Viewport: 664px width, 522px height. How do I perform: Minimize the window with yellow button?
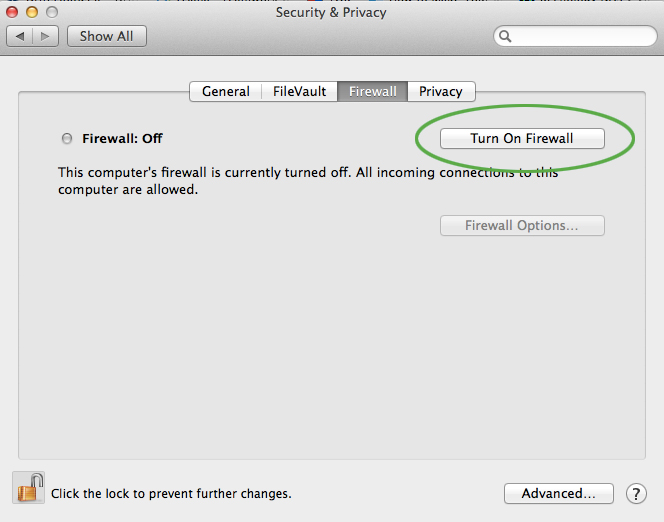31,12
